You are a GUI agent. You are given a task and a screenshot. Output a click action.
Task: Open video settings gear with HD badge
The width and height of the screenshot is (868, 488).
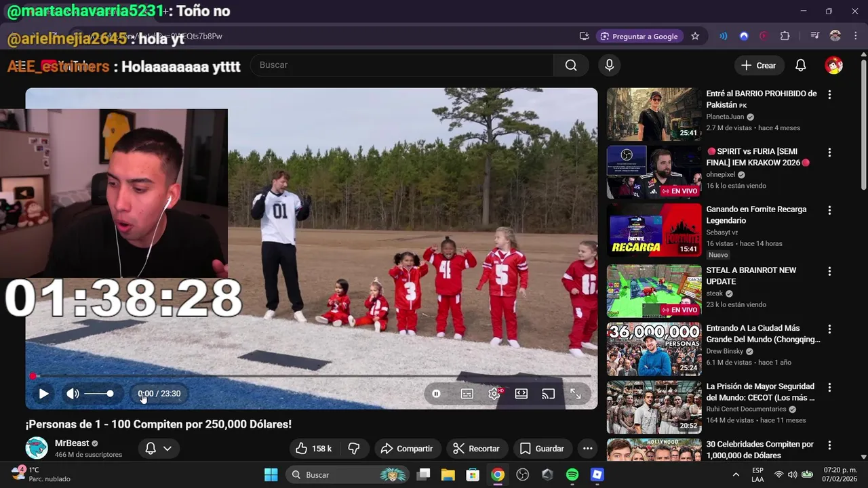point(494,394)
